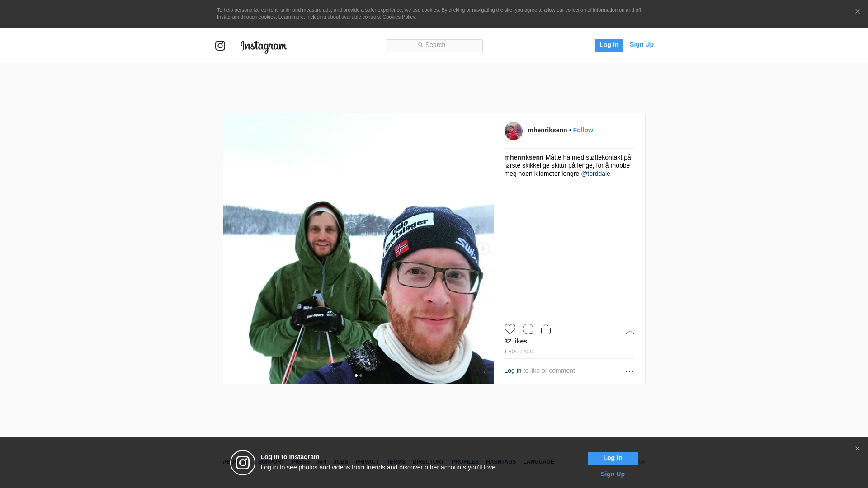The width and height of the screenshot is (868, 488).
Task: Open the HASHTAGS footer menu item
Action: tap(500, 462)
